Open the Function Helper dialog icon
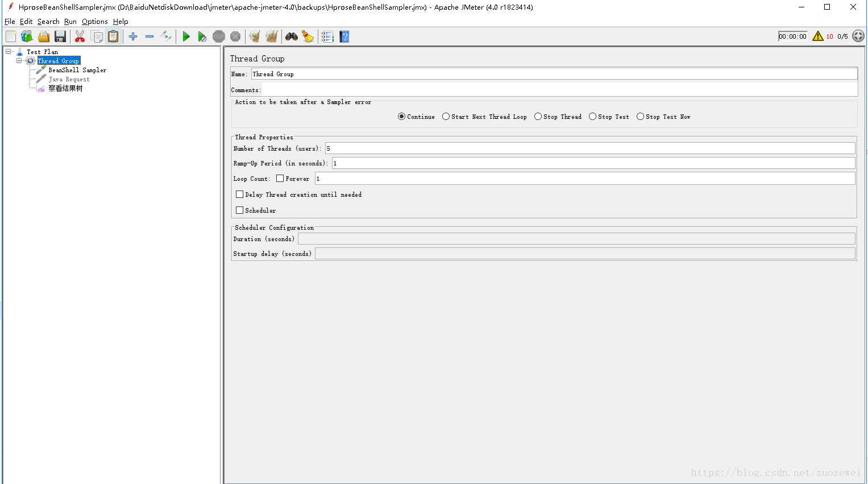The image size is (868, 484). [x=327, y=36]
